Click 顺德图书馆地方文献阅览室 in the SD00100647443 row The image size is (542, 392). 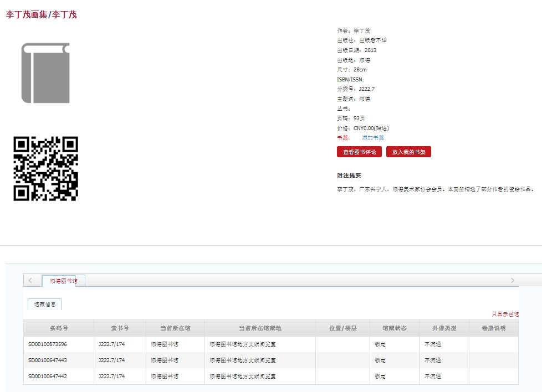243,360
